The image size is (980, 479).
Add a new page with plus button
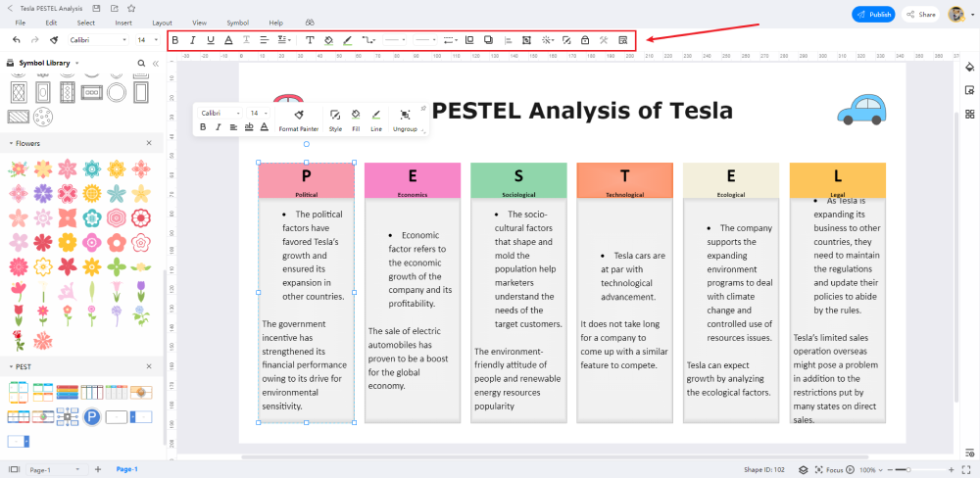97,469
